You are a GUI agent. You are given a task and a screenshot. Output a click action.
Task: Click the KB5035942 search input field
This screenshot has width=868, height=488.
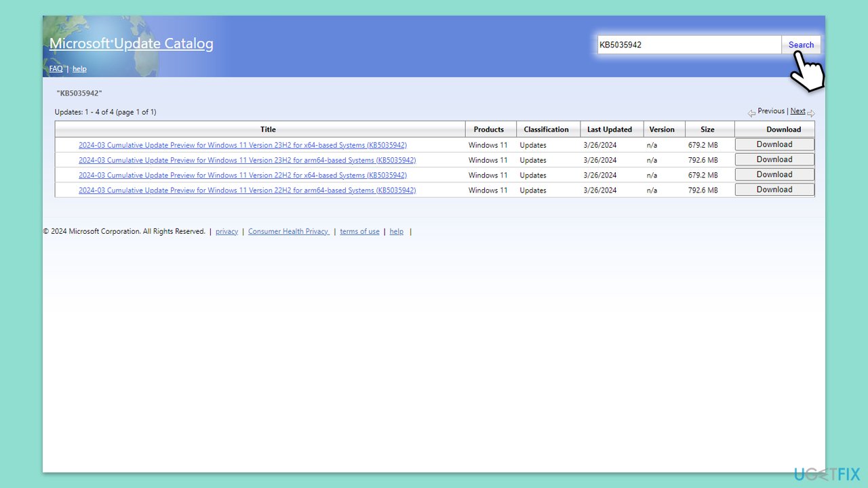[689, 45]
